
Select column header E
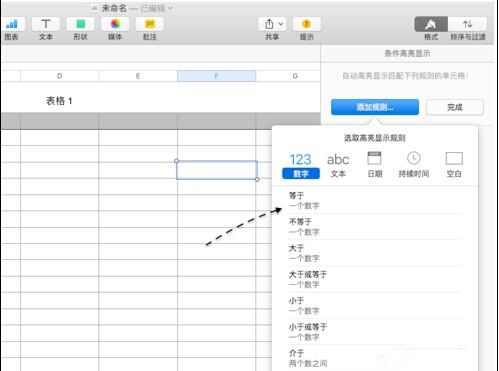tap(138, 76)
